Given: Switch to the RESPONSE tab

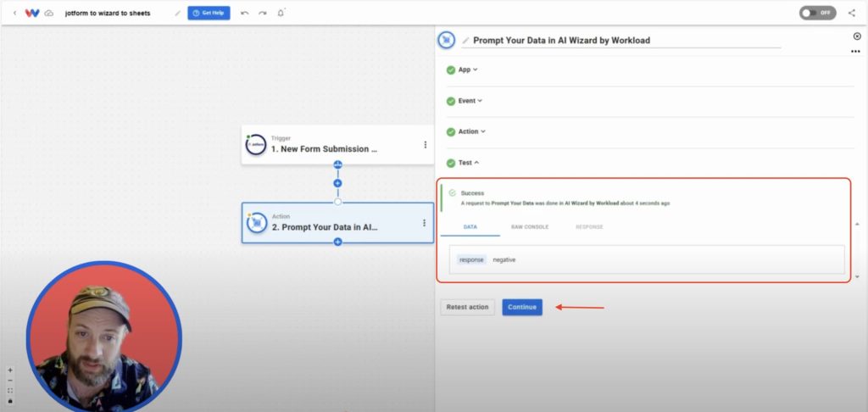Looking at the screenshot, I should tap(589, 227).
